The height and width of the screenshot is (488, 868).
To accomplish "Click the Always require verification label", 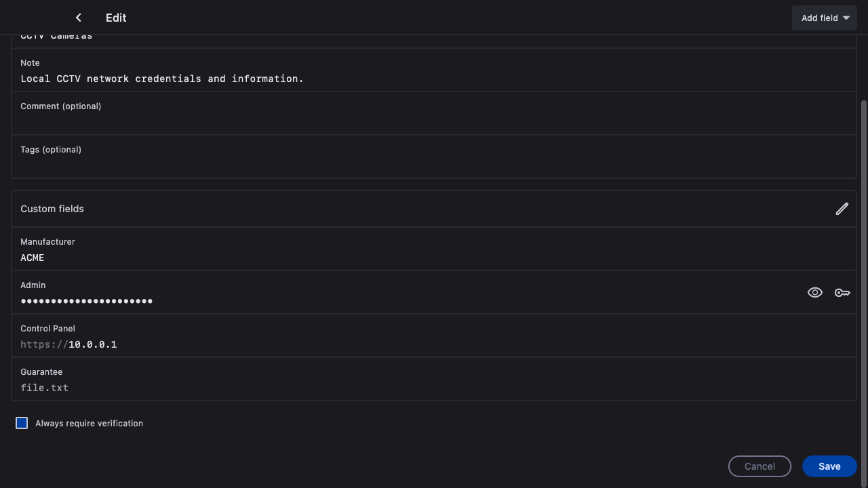I will point(89,424).
